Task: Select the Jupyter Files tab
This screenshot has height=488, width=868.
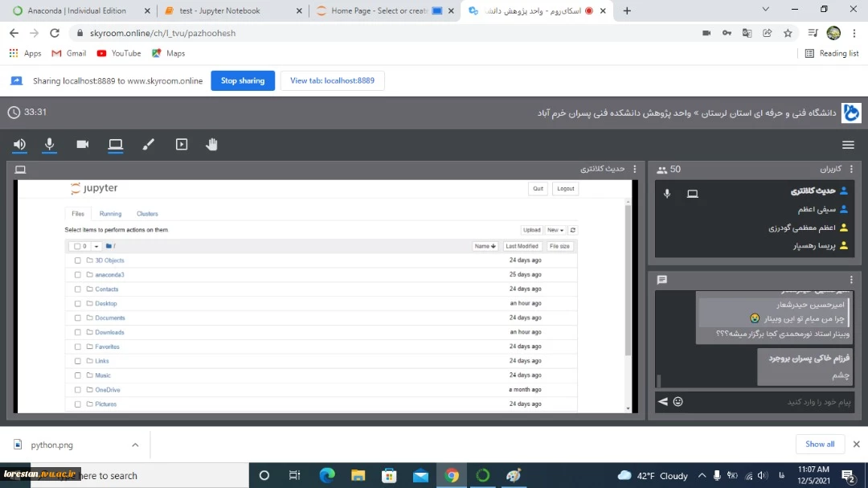Action: pyautogui.click(x=78, y=214)
